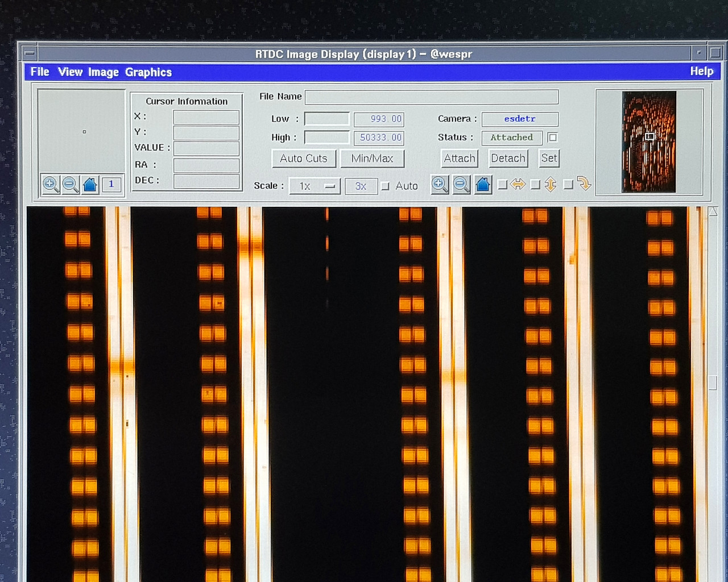Click the vertical flip arrows icon

pos(551,184)
